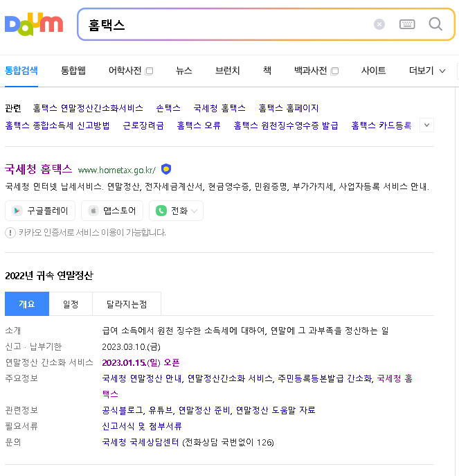Screen dimensions: 459x476
Task: Click the magnifier search icon
Action: (435, 24)
